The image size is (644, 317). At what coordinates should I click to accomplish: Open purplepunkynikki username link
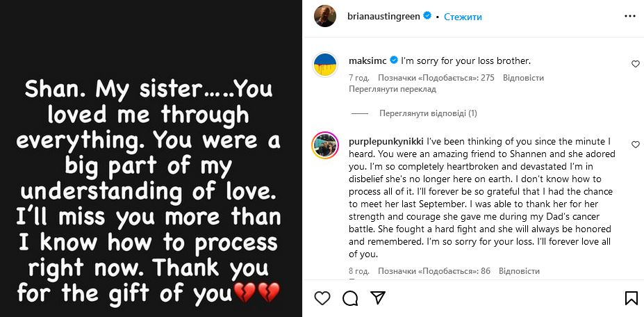[x=386, y=141]
